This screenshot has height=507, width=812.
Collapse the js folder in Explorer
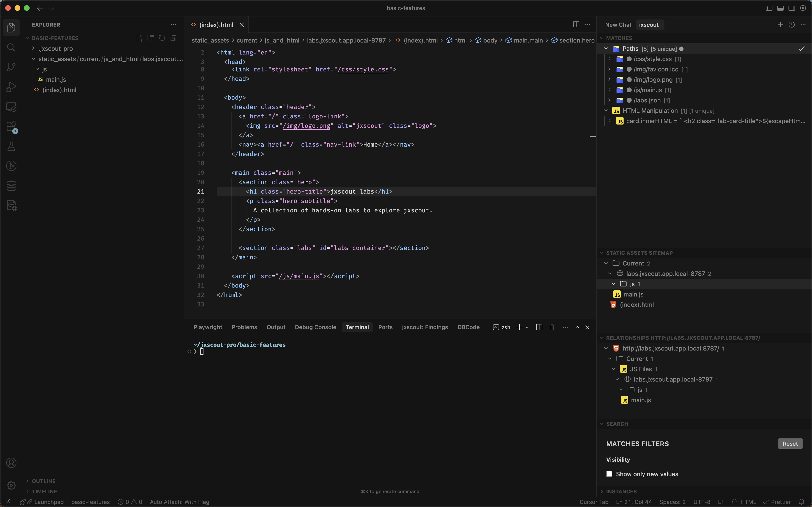point(37,69)
